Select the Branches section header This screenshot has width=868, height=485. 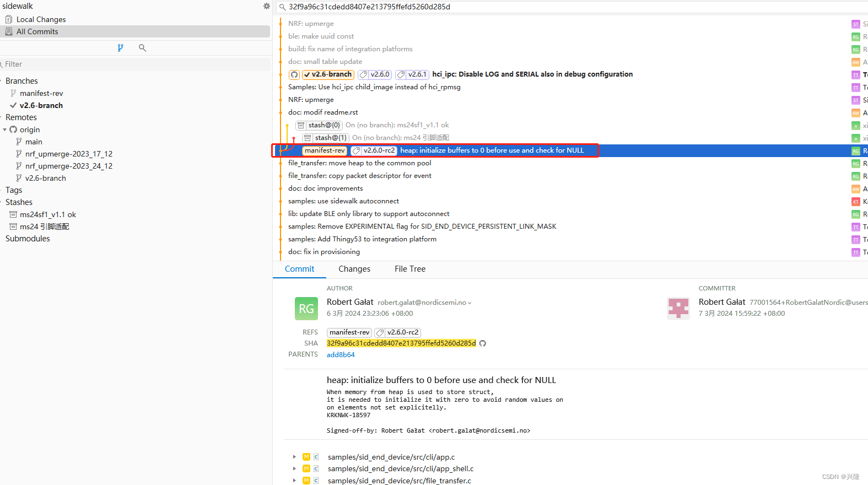coord(21,81)
